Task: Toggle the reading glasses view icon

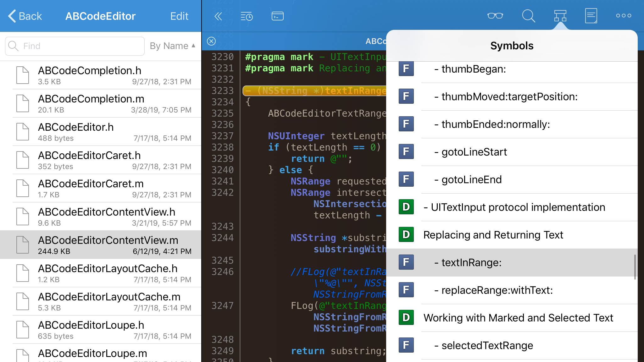Action: point(495,16)
